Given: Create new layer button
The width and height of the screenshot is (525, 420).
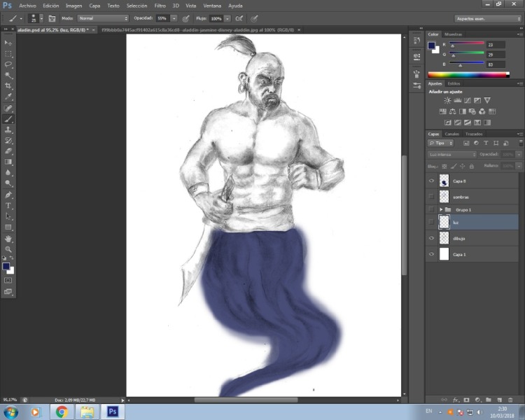Looking at the screenshot, I should 500,400.
